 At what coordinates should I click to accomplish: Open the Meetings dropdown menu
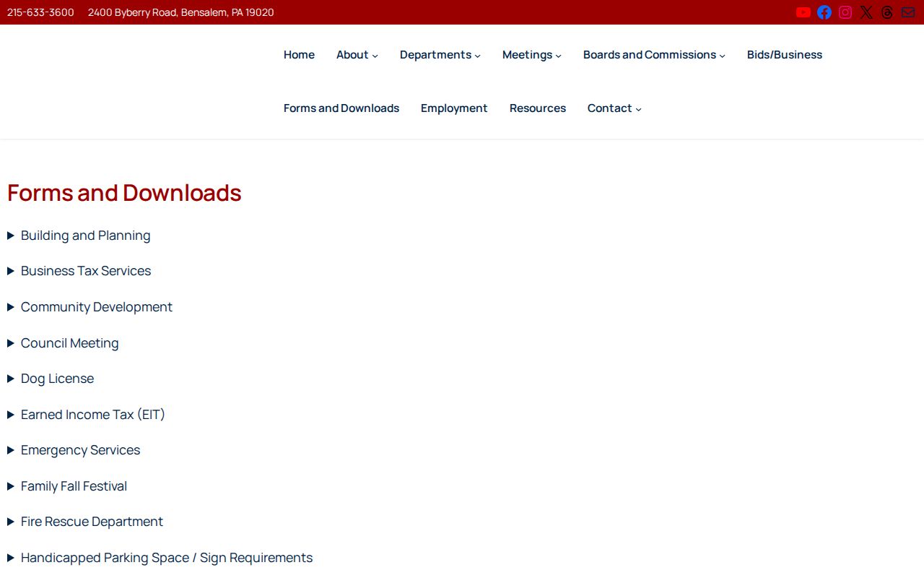[x=531, y=55]
